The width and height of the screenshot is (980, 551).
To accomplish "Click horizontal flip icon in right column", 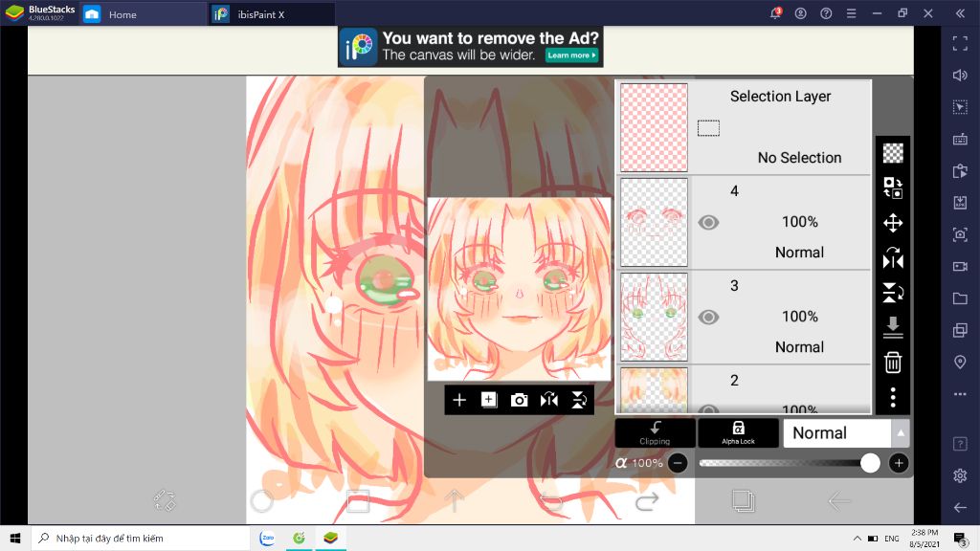I will click(893, 258).
